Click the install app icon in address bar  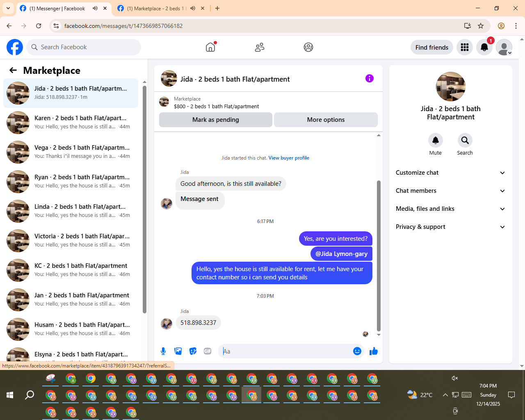tap(468, 26)
